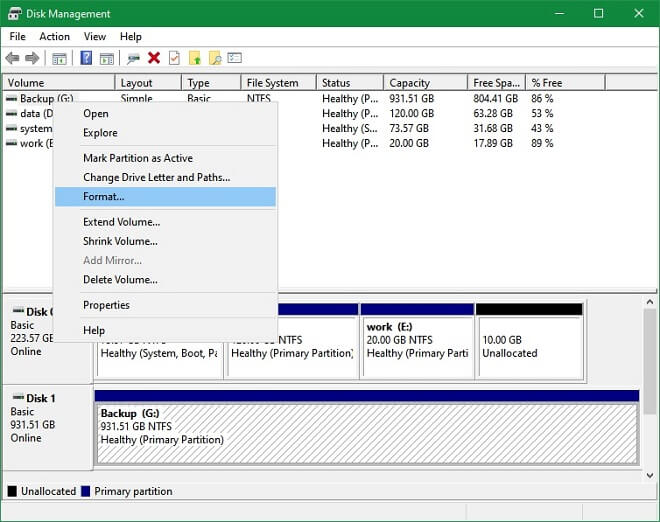Viewport: 660px width, 522px height.
Task: Click the 804.41 GB free space cell
Action: click(x=495, y=99)
